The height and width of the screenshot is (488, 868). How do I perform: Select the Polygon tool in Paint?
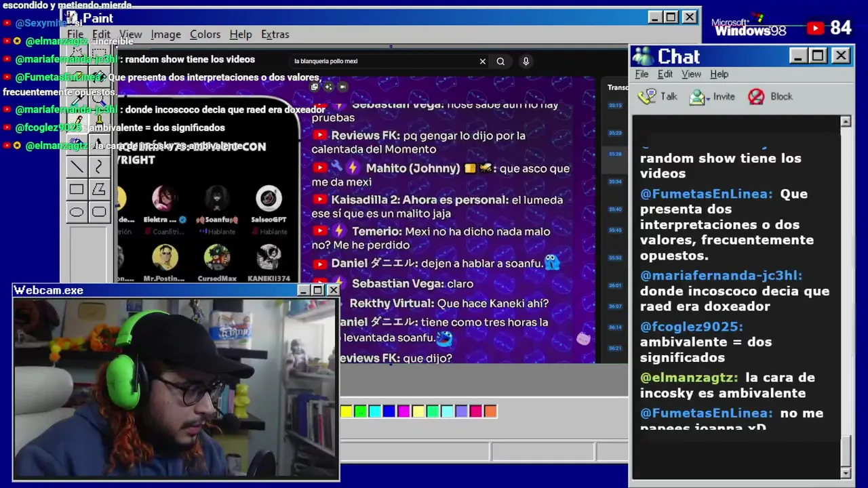99,189
